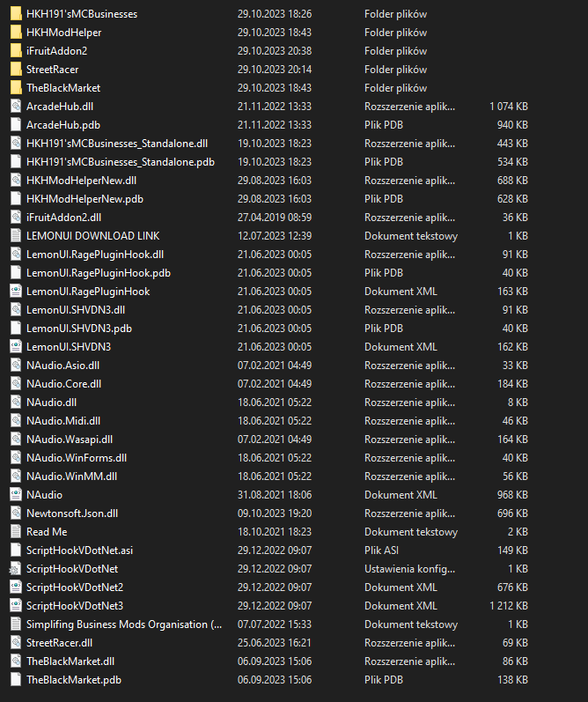Click the Read Me text document icon
588x702 pixels.
coord(16,532)
